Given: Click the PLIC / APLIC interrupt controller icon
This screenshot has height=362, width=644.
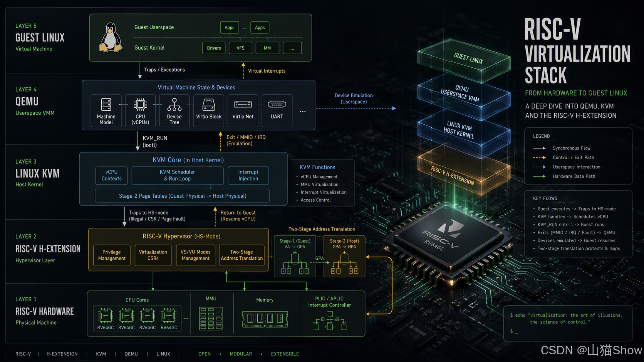Looking at the screenshot, I should point(330,320).
